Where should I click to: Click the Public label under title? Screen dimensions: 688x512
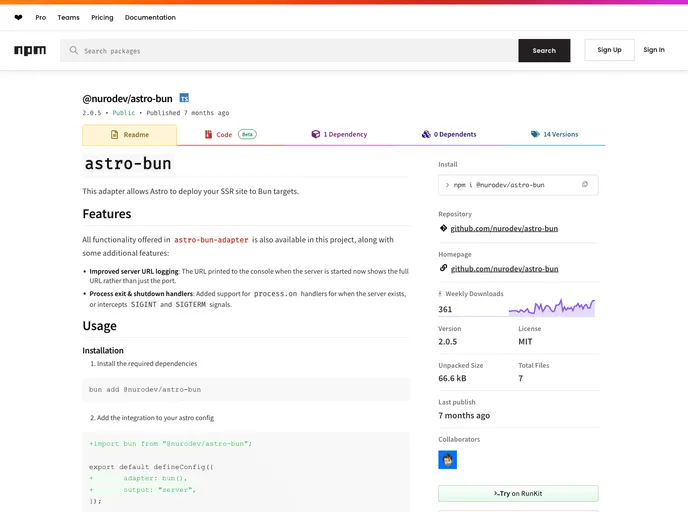point(124,113)
